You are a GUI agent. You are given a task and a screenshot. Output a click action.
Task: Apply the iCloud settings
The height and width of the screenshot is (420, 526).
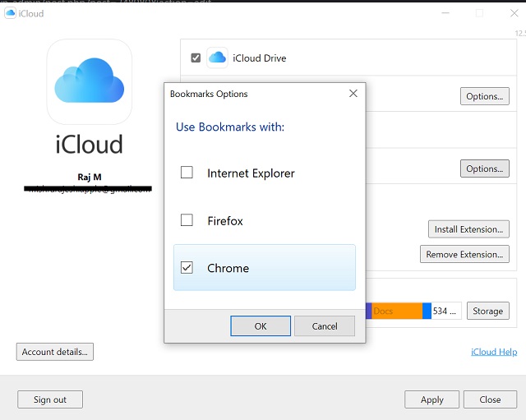click(431, 399)
